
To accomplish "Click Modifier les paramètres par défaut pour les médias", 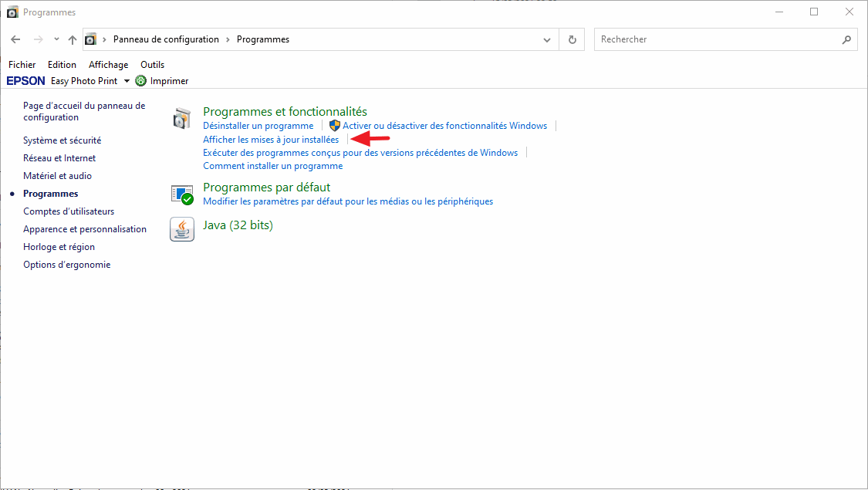I will 348,201.
